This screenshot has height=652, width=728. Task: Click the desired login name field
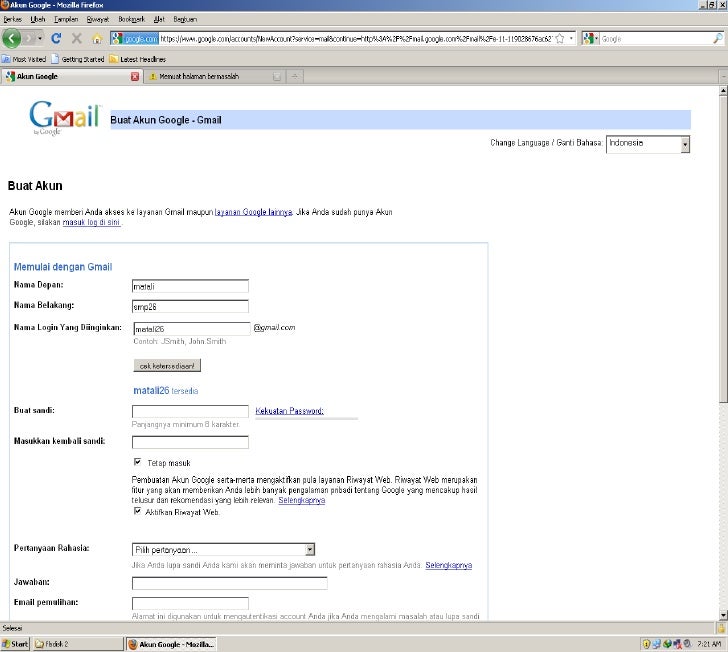point(192,329)
